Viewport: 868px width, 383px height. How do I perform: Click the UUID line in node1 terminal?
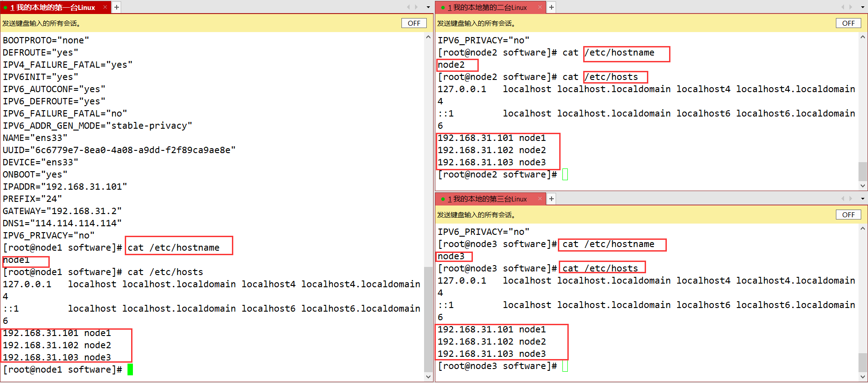pos(119,150)
